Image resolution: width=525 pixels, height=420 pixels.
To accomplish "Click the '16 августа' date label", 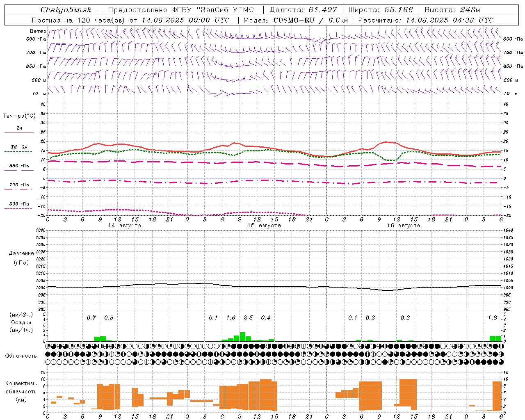I will click(x=404, y=226).
